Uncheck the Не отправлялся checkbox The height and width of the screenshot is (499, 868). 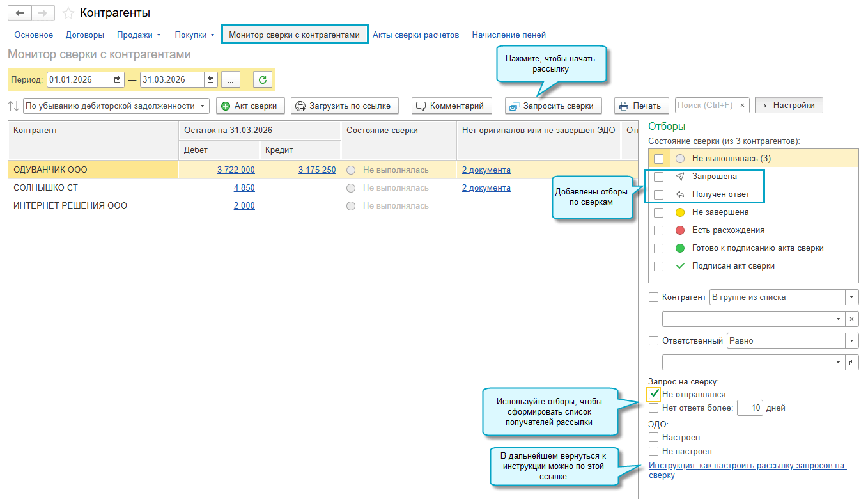point(653,394)
